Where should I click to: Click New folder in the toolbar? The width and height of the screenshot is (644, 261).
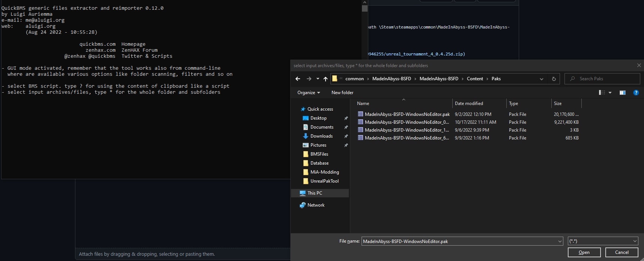click(342, 93)
